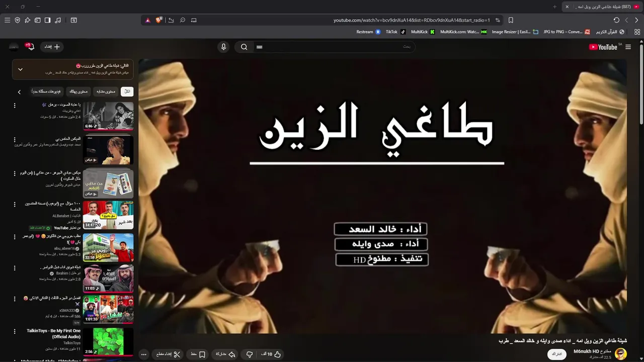
Task: Open options for الميكس الخاص بي
Action: coord(15,139)
